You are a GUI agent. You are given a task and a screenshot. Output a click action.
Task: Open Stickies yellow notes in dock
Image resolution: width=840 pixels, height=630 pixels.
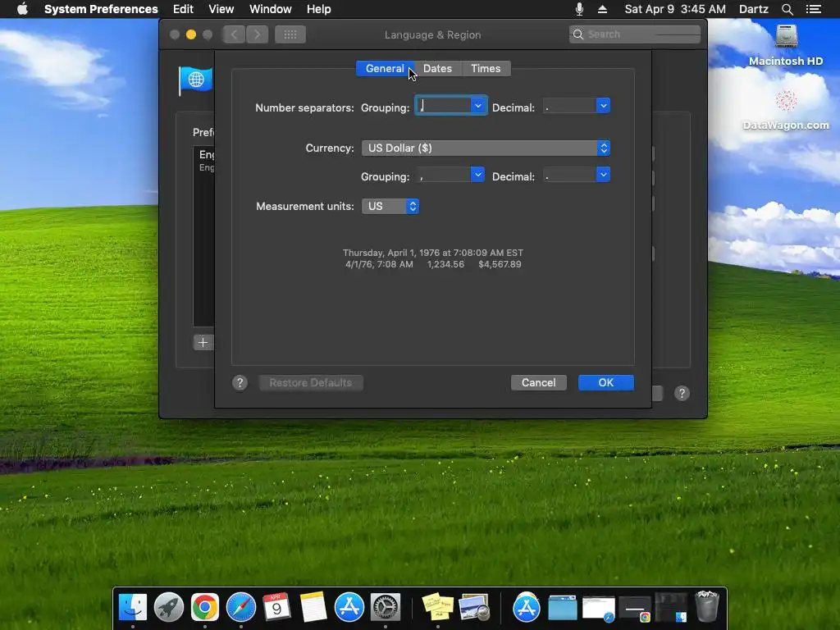pos(438,607)
